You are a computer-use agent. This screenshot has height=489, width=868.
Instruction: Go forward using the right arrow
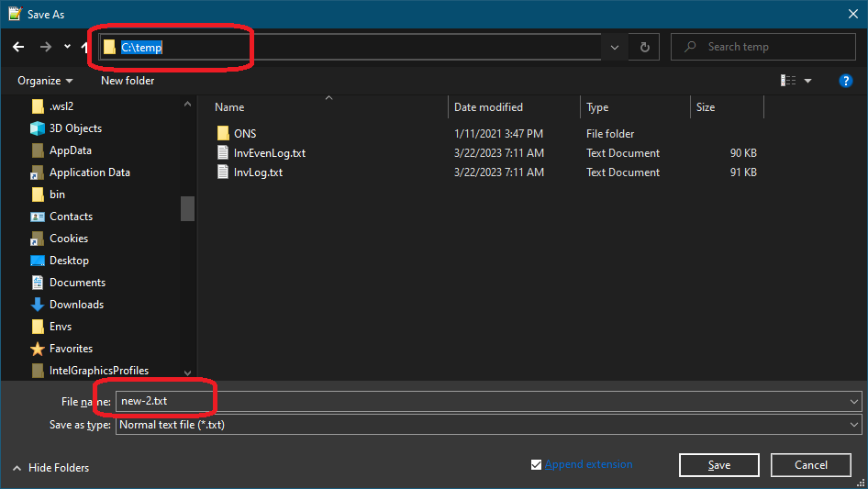coord(45,47)
